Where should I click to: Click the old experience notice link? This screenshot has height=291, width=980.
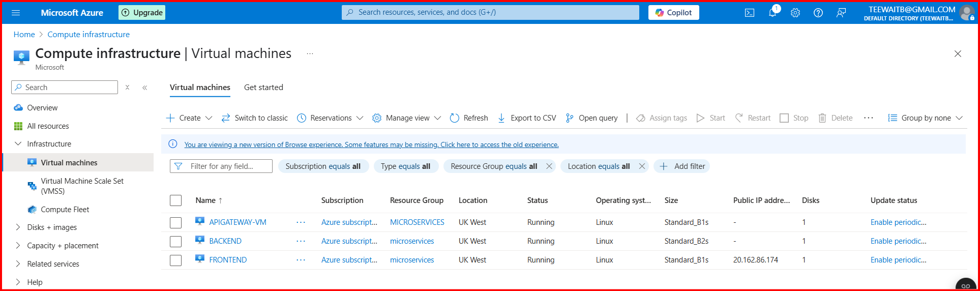point(371,144)
